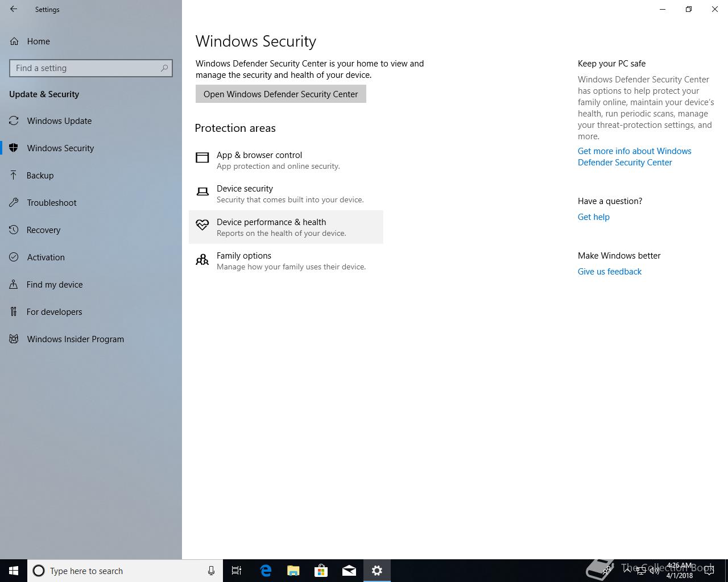728x582 pixels.
Task: Open the Action Center notifications icon
Action: 709,571
